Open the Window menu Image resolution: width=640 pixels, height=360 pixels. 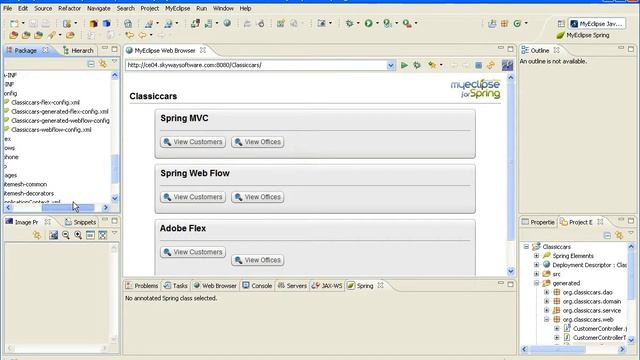coord(223,8)
